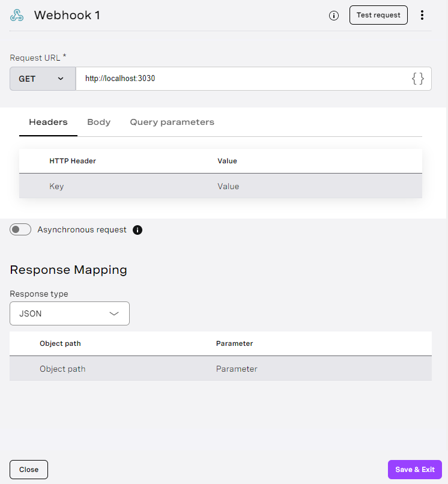448x484 pixels.
Task: Open the three-dot more options menu
Action: (422, 15)
